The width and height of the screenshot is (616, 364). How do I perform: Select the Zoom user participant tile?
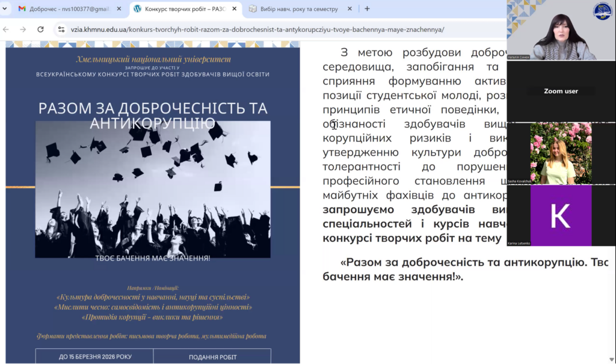pyautogui.click(x=561, y=91)
